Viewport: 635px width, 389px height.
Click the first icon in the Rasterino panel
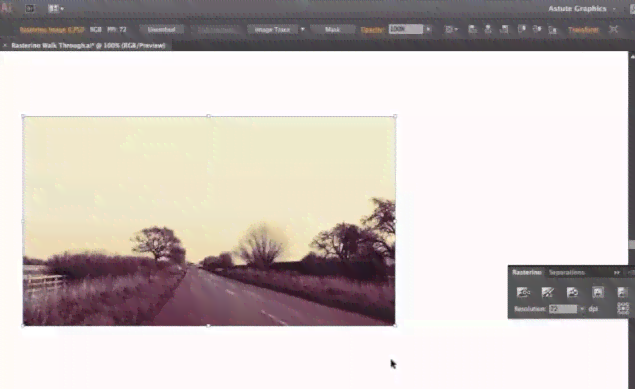(523, 292)
